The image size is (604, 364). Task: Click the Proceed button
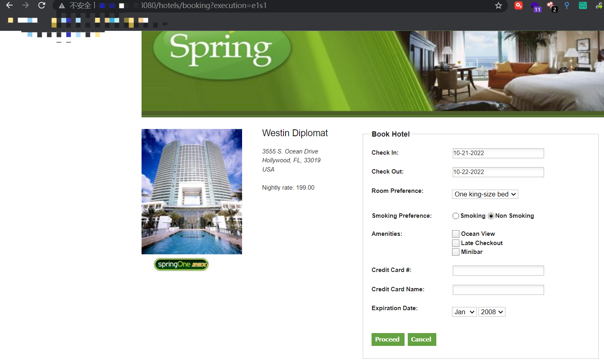point(388,339)
